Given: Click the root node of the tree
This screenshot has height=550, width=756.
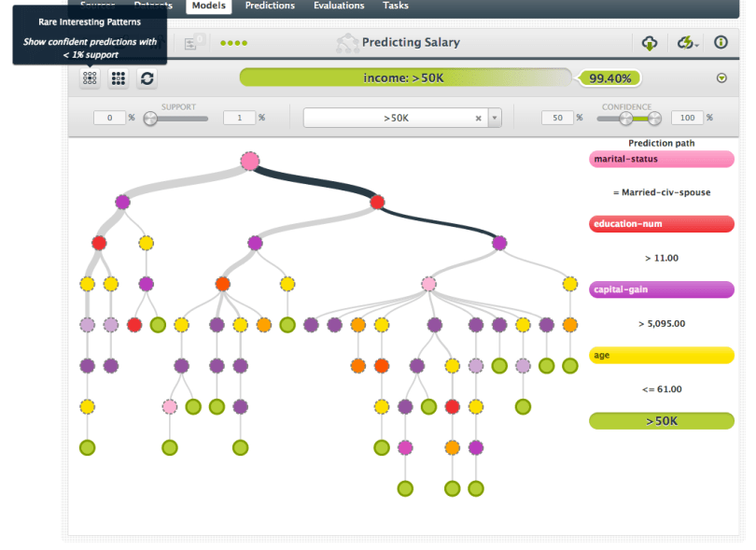Looking at the screenshot, I should tap(249, 162).
